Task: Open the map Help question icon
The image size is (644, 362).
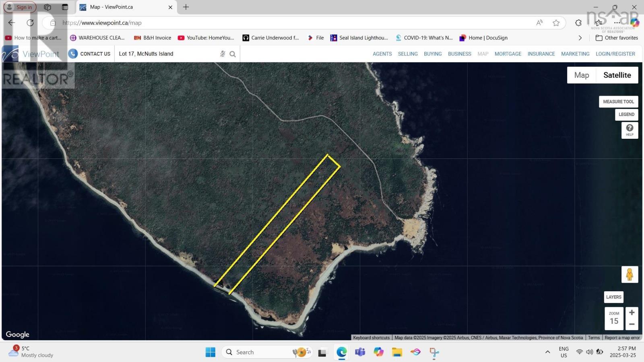Action: coord(630,130)
